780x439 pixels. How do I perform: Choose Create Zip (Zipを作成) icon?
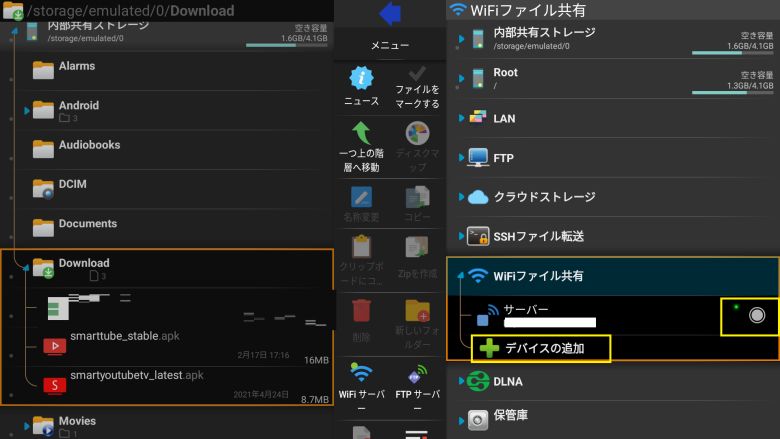417,247
